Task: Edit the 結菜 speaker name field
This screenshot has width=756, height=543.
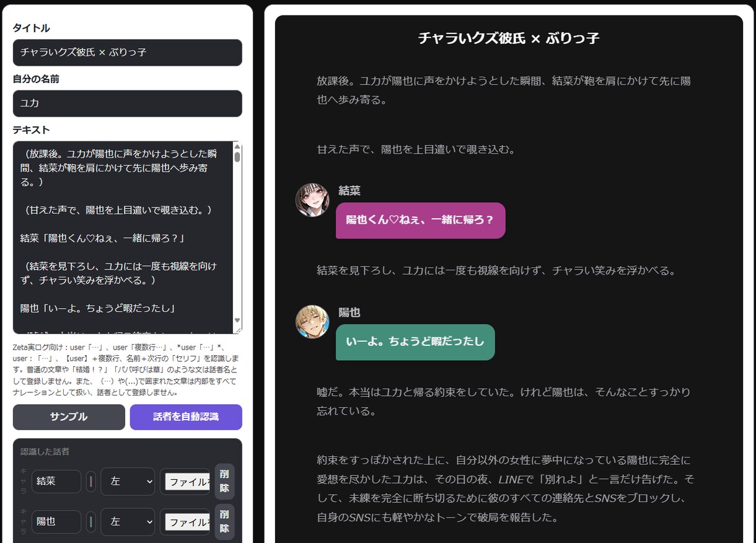Action: point(56,481)
